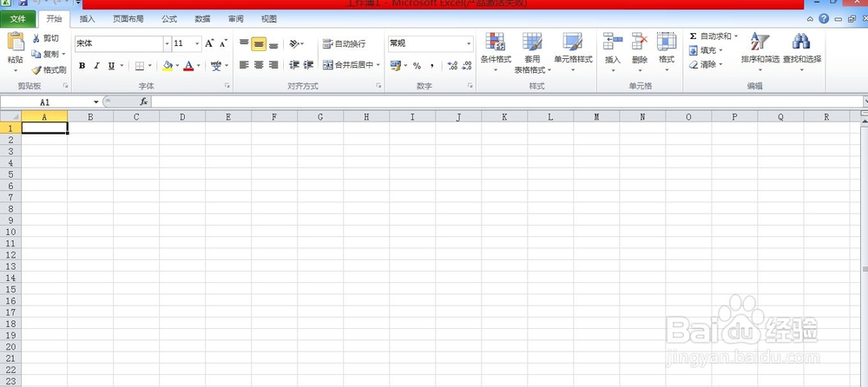868x387 pixels.
Task: Click the Excel Help question mark
Action: pos(824,19)
